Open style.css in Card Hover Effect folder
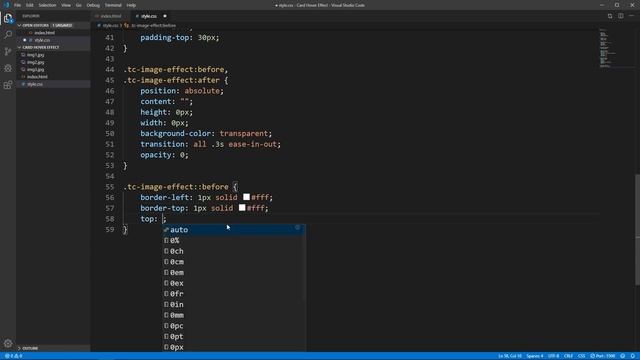This screenshot has height=360, width=640. click(53, 84)
